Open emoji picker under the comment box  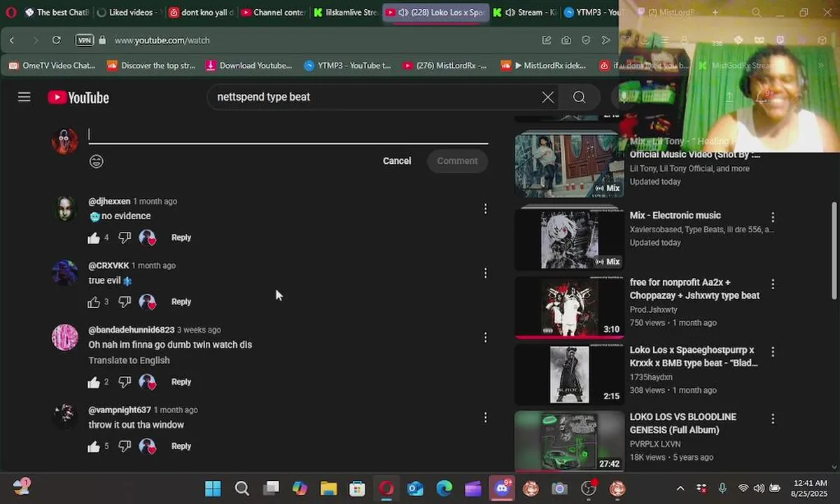click(x=97, y=162)
